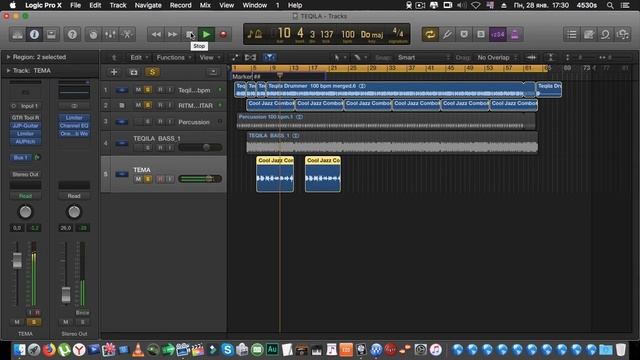Click the green Play button
Screen dimensions: 640x360
coord(207,35)
